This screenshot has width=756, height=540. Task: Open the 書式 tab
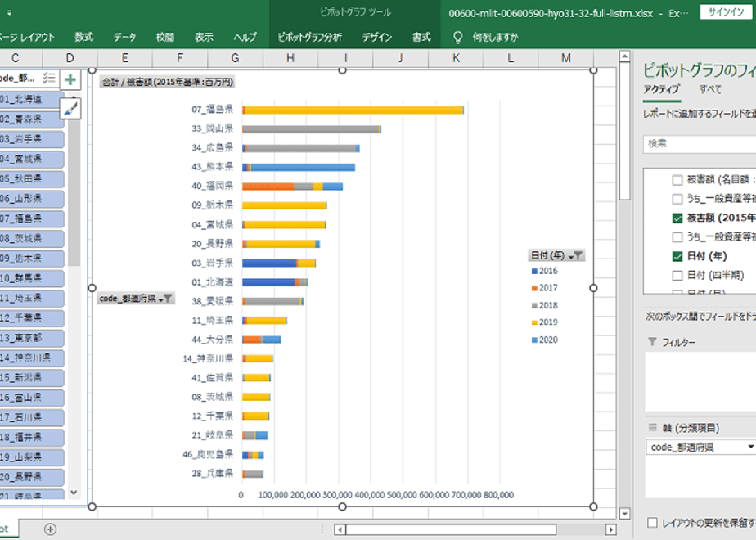click(x=421, y=37)
